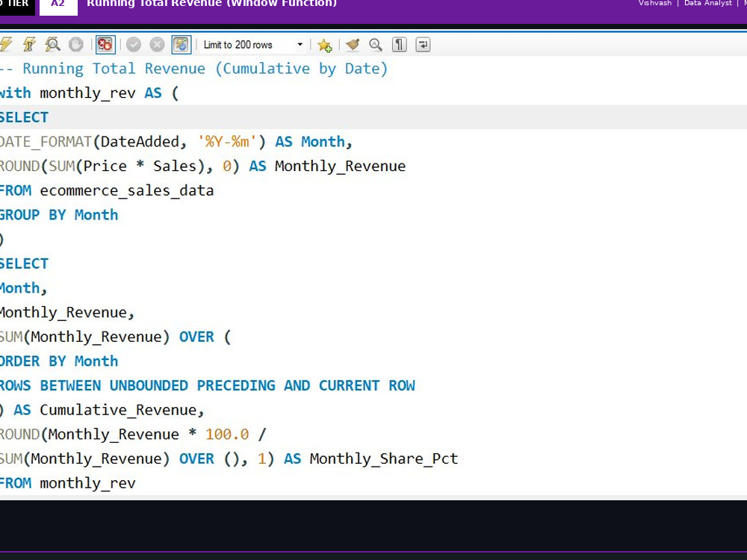Open the Limit to 200 rows dropdown
The image size is (747, 560).
coord(253,45)
